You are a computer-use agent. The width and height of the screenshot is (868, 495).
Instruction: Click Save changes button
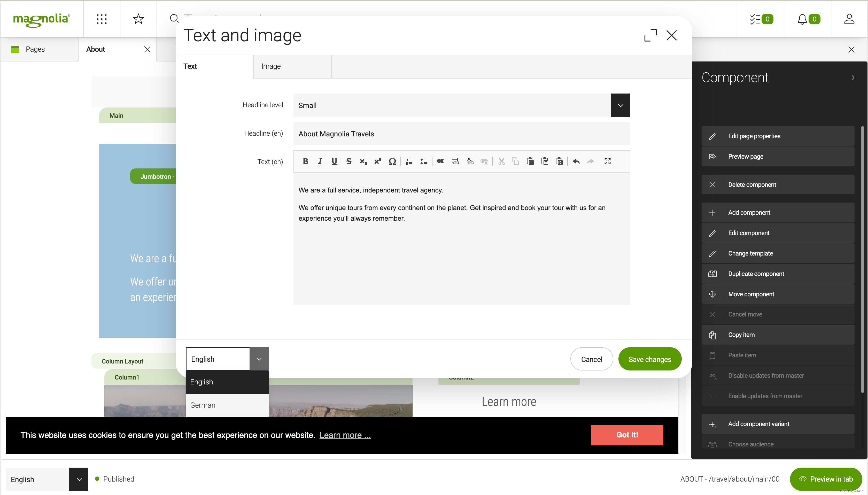point(649,359)
